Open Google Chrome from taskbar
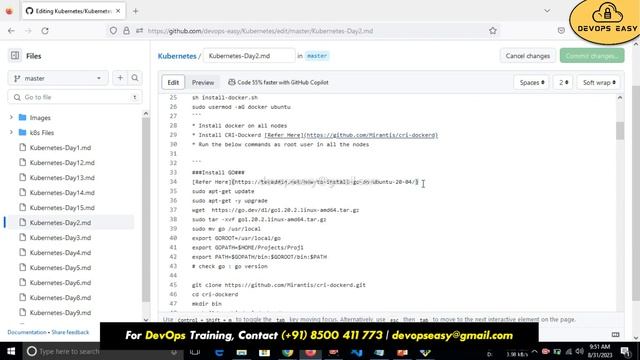The width and height of the screenshot is (640, 360). pyautogui.click(x=287, y=352)
